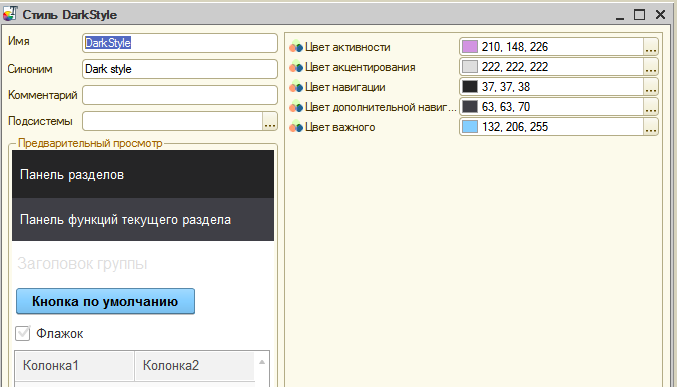This screenshot has height=387, width=677.
Task: Click the Цвет навигации property label
Action: click(345, 87)
